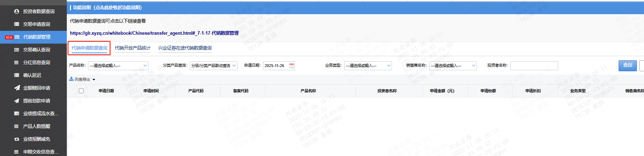Viewport: 644px width, 156px height.
Task: Click the download icon beside 列表导出
Action: 71,79
